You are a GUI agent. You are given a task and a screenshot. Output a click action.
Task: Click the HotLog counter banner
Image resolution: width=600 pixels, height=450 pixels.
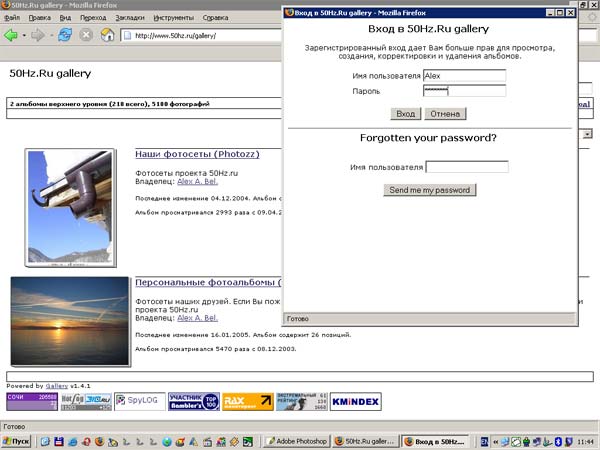[86, 401]
